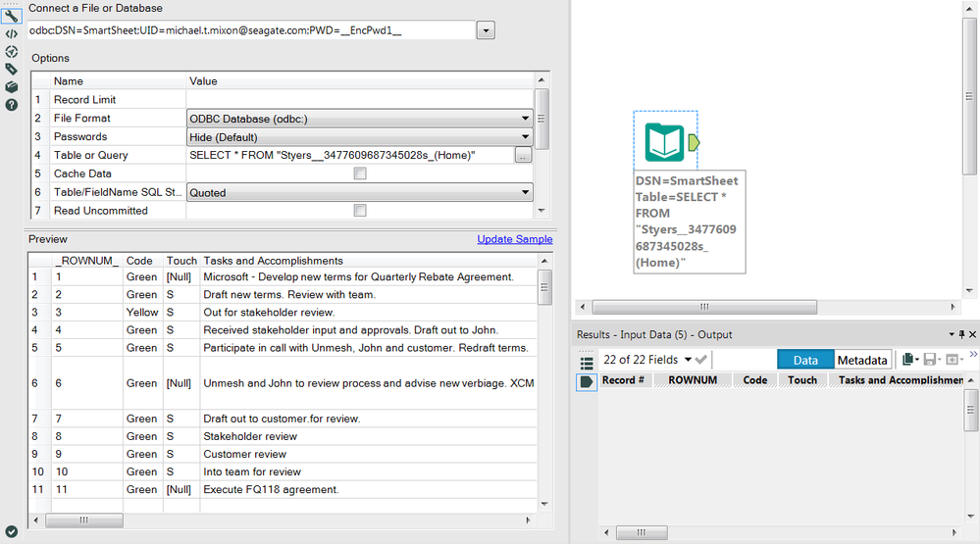Screen dimensions: 980x544
Task: Click the Record Limit value field
Action: (x=360, y=99)
